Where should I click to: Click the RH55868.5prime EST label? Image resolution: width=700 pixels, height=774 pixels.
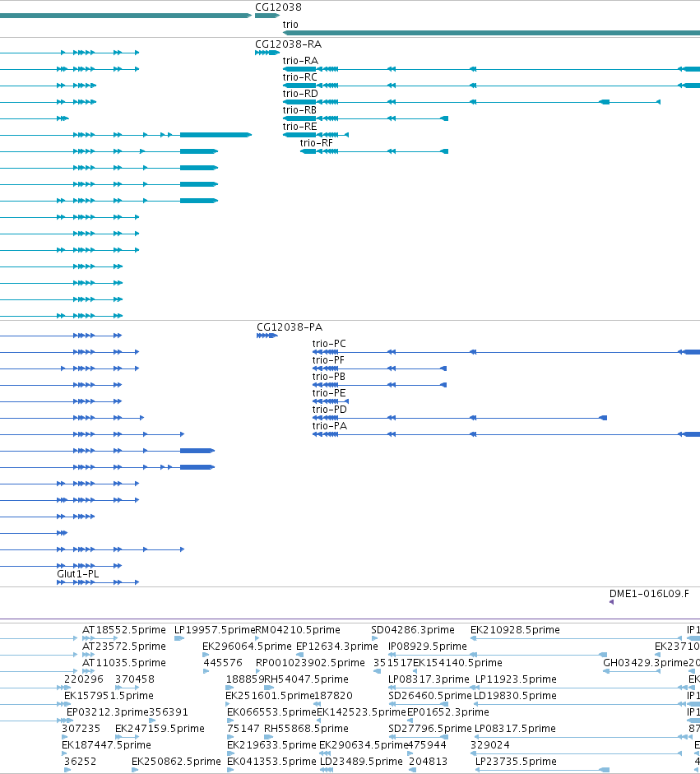(306, 729)
